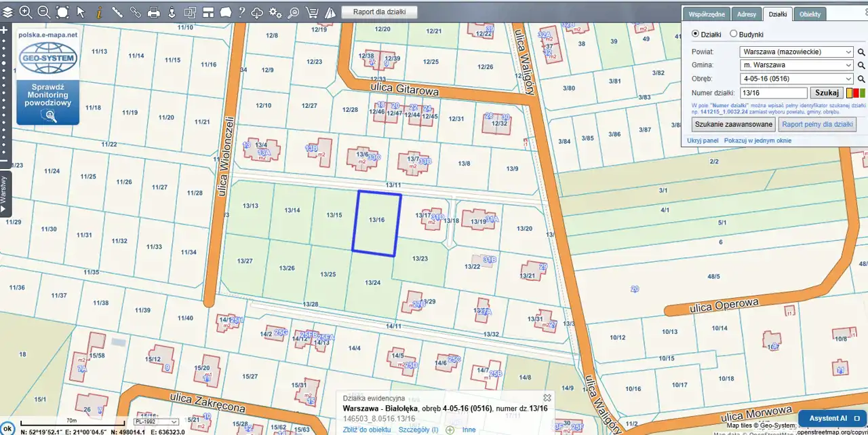
Task: Click the red highlight color swatch
Action: [x=856, y=93]
